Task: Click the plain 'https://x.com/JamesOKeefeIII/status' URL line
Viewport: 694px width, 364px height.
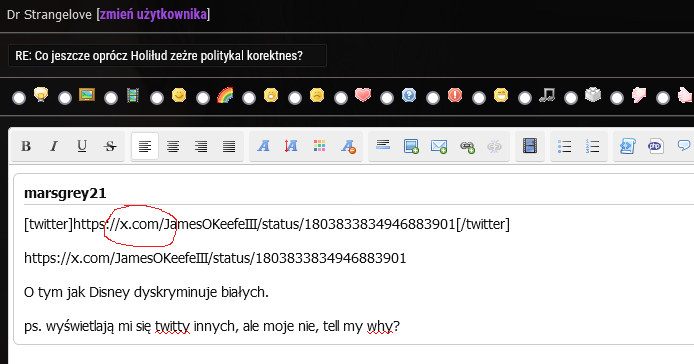Action: tap(215, 258)
